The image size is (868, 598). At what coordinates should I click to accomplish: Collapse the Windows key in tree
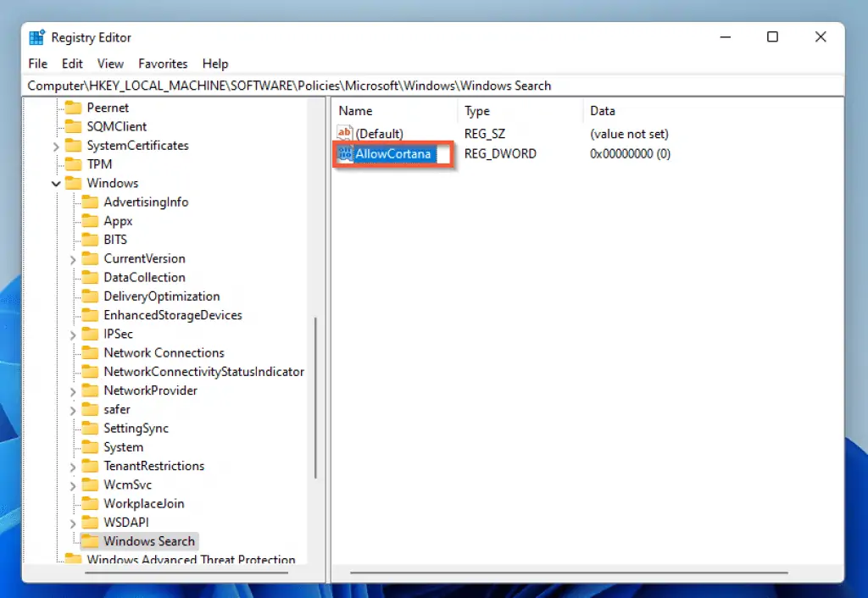coord(56,184)
